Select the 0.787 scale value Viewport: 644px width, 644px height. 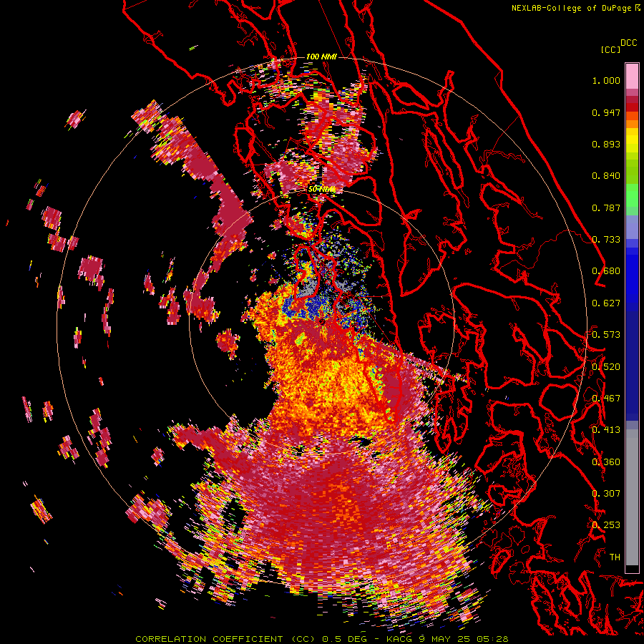(x=606, y=208)
